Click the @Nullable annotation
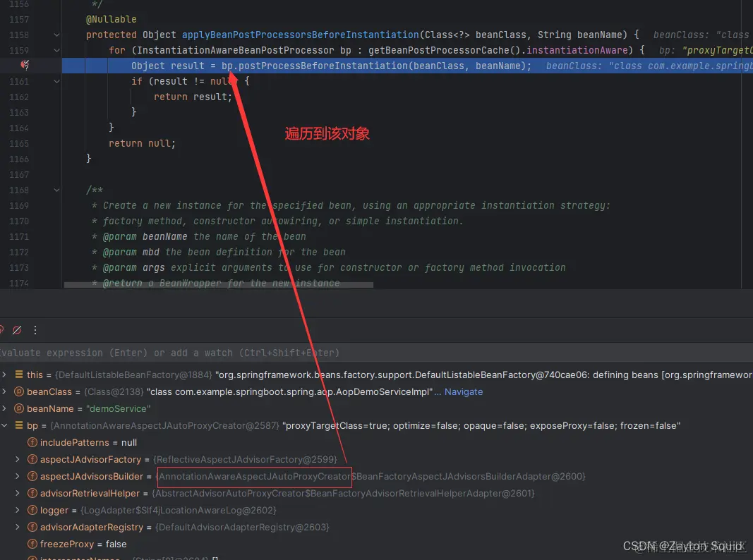753x560 pixels. [x=111, y=19]
